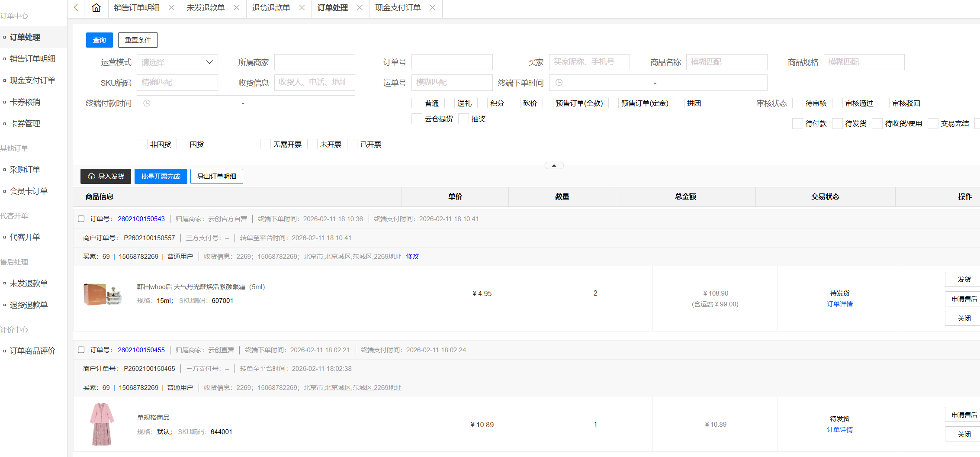Image resolution: width=980 pixels, height=457 pixels.
Task: Click the blue 查询 button
Action: pos(99,40)
